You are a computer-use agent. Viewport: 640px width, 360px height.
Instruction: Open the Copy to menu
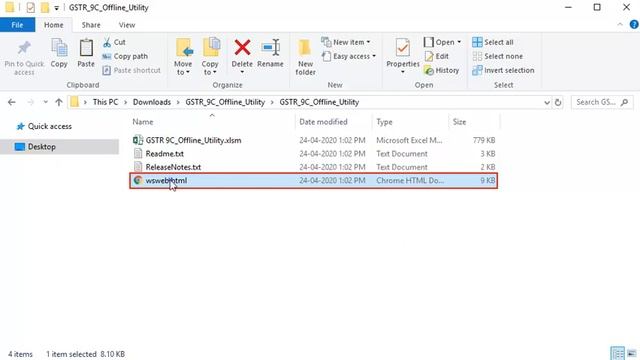point(210,57)
